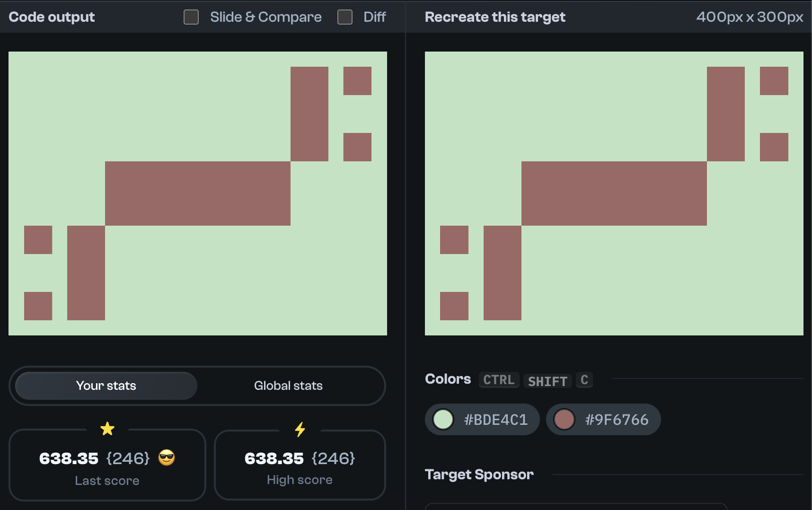The height and width of the screenshot is (510, 812).
Task: Switch back to the Your stats tab
Action: (106, 386)
